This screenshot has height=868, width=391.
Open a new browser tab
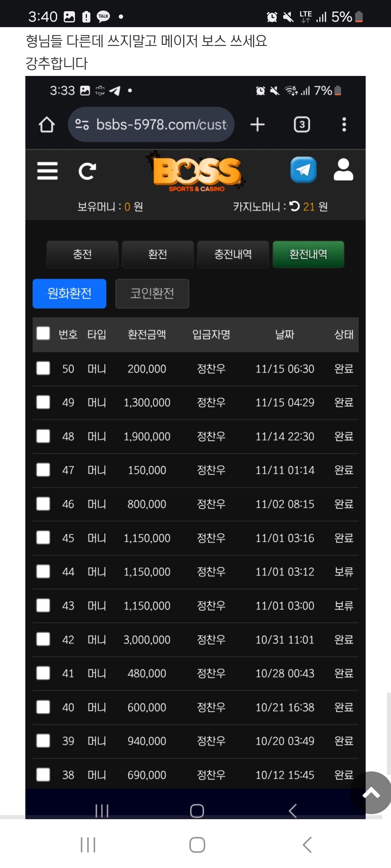(257, 125)
